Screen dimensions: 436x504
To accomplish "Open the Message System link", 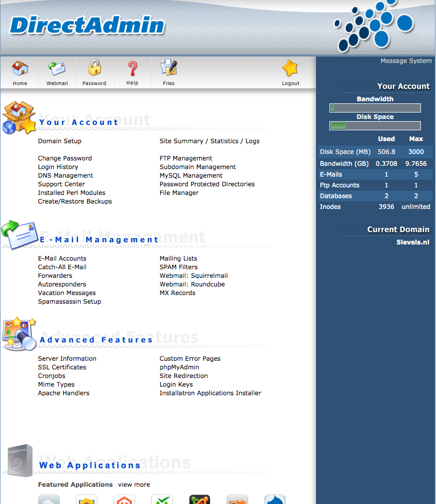I will pyautogui.click(x=406, y=61).
